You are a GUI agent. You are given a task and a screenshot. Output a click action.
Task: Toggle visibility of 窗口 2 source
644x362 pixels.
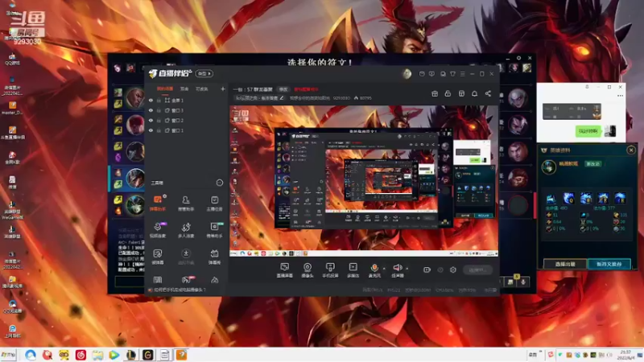point(151,120)
